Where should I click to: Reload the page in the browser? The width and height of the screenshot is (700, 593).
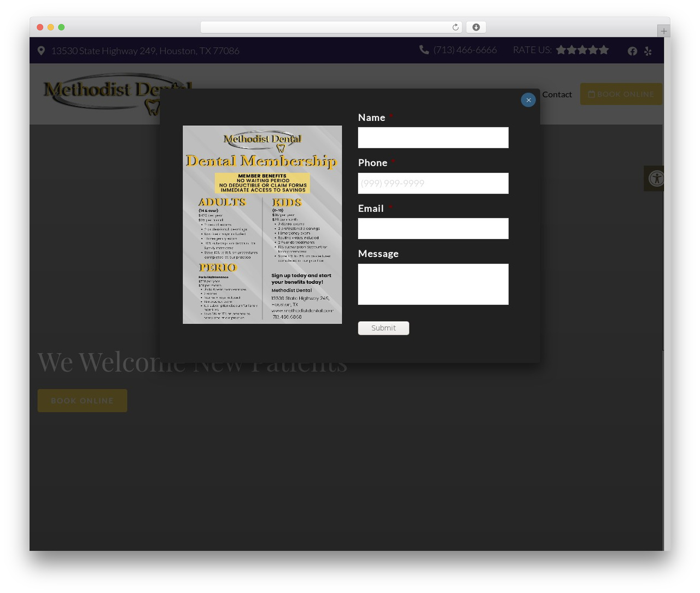[456, 27]
